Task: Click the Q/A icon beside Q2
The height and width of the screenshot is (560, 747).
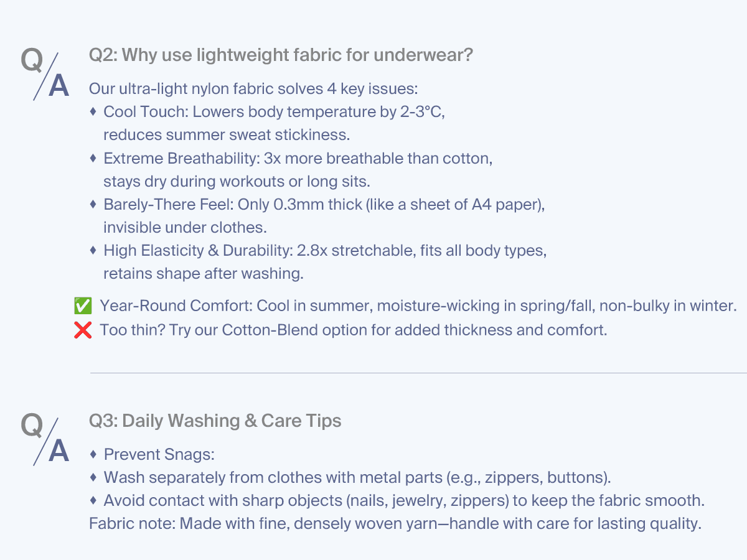Action: pyautogui.click(x=45, y=73)
